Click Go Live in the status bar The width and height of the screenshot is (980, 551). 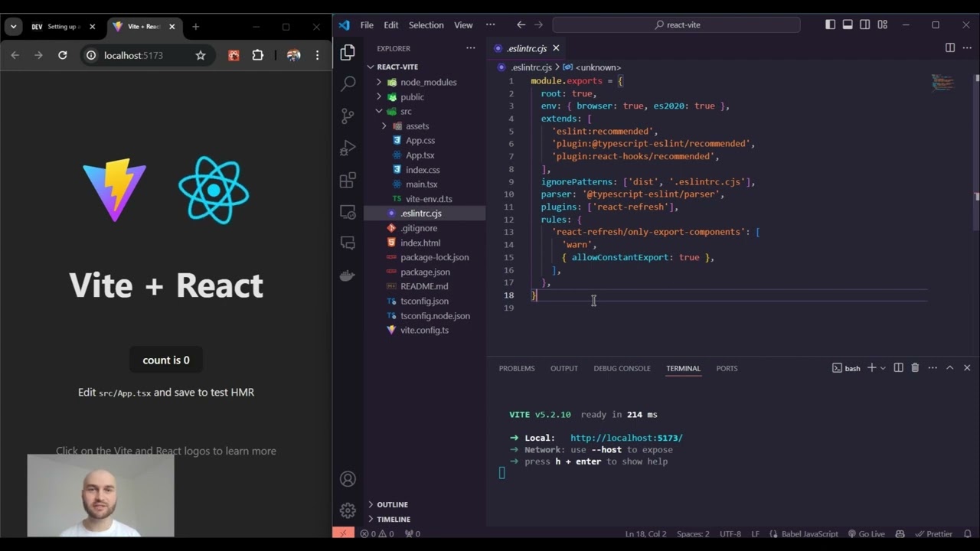866,533
